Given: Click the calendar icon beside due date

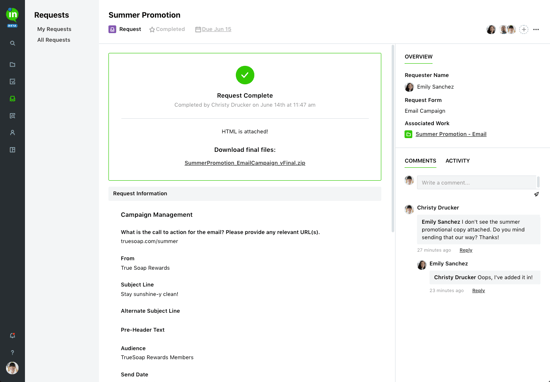Looking at the screenshot, I should 198,29.
